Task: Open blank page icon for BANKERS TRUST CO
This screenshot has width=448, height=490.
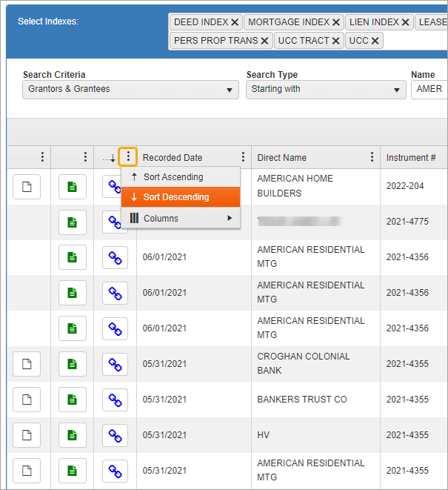Action: (27, 400)
